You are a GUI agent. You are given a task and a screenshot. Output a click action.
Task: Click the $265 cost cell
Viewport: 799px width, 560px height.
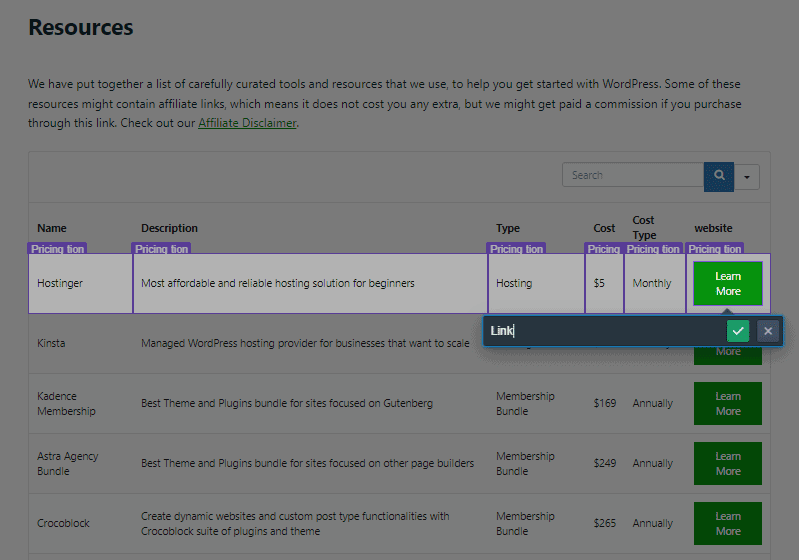tap(604, 523)
